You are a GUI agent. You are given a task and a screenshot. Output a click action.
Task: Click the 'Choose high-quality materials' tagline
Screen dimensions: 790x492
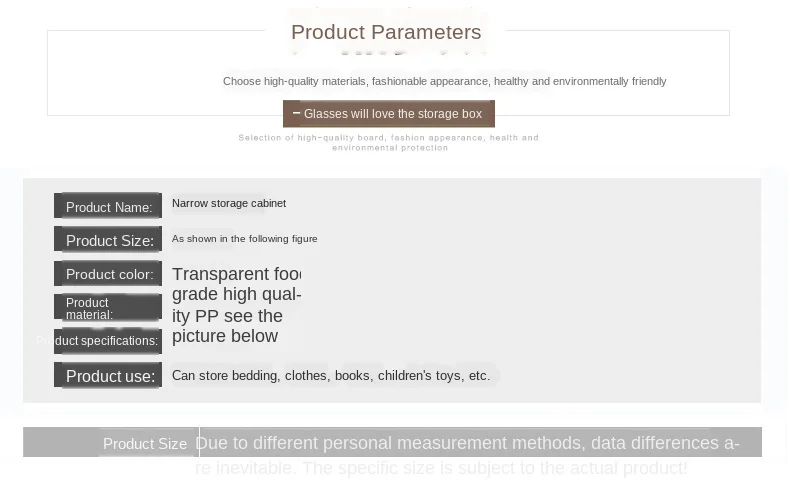444,82
